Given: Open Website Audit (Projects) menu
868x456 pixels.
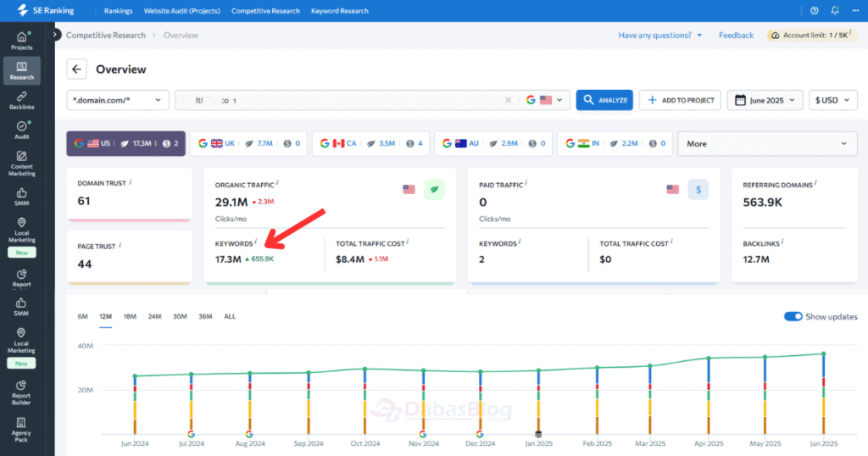Looking at the screenshot, I should [181, 10].
